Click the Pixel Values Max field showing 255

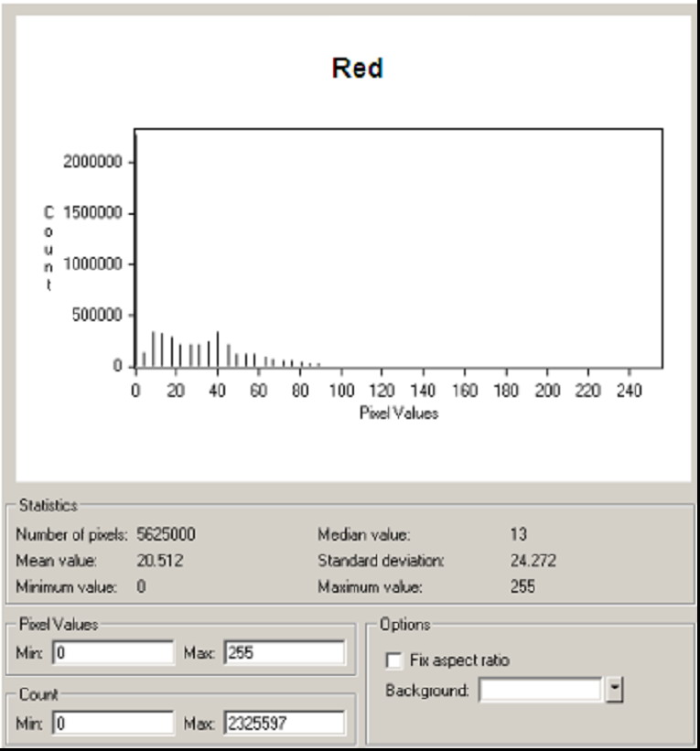coord(285,652)
